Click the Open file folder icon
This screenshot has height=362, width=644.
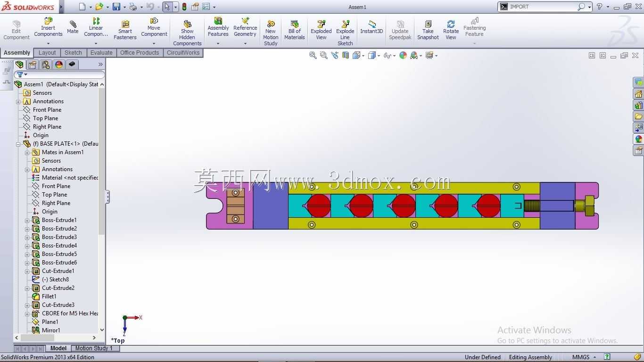(99, 7)
